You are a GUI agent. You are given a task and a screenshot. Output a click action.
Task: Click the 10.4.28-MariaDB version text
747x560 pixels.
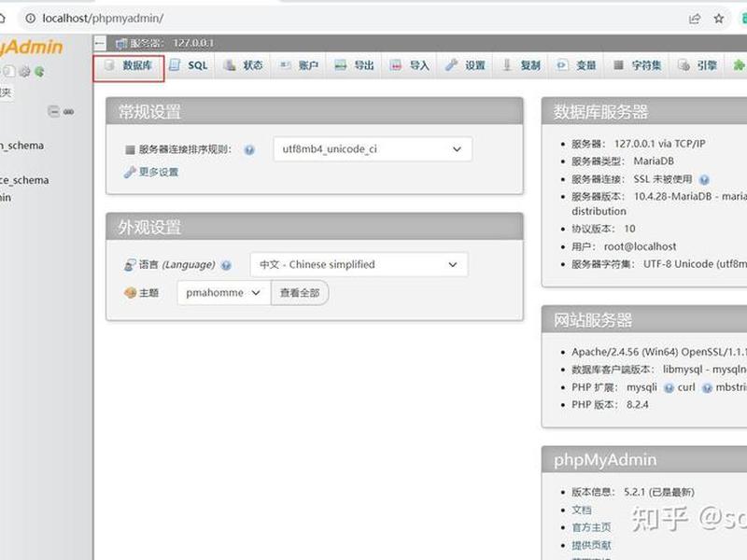pyautogui.click(x=672, y=197)
